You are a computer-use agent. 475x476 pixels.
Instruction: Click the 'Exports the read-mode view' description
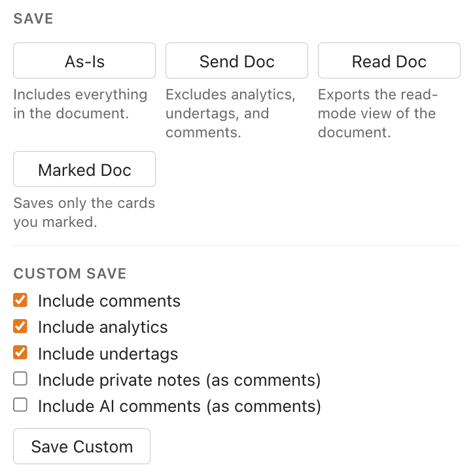[378, 113]
